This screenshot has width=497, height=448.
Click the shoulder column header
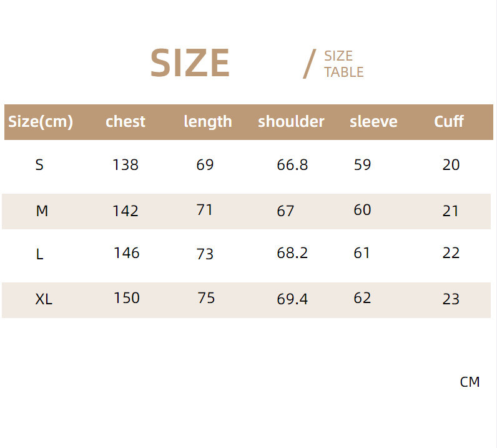pos(291,121)
